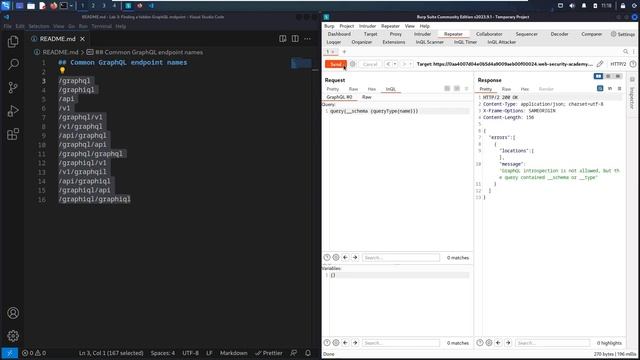The image size is (640, 360).
Task: Edit target with the pencil icon
Action: click(x=600, y=64)
